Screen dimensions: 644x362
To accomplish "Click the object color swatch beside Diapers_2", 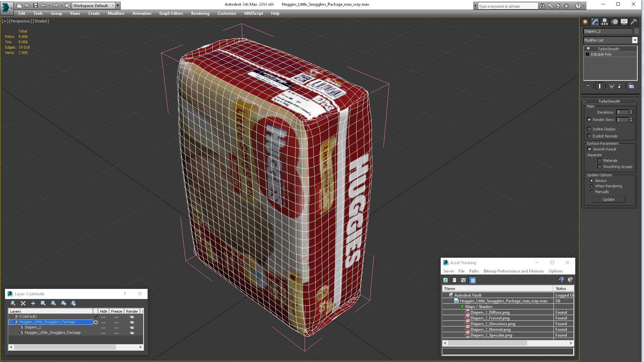I will pyautogui.click(x=636, y=31).
